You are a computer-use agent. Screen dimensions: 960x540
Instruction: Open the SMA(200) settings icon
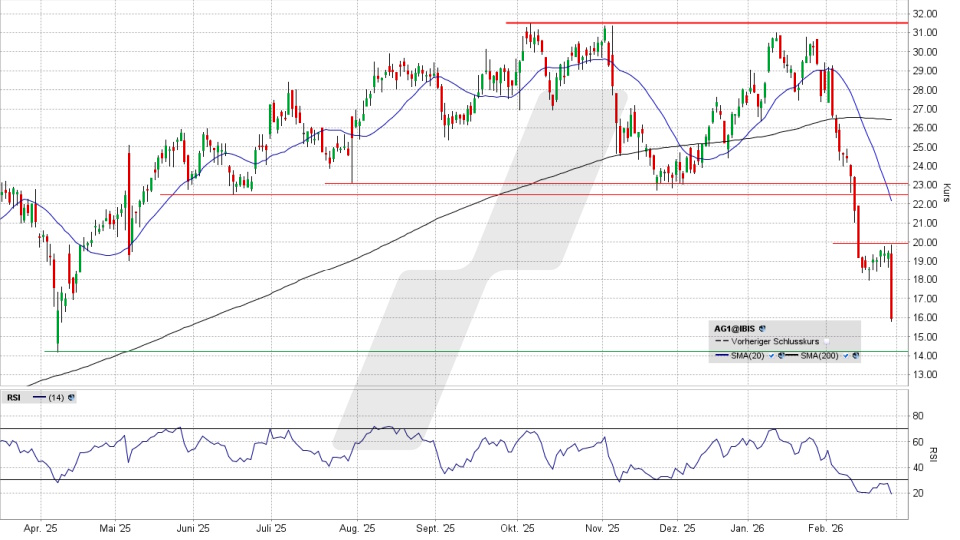pyautogui.click(x=857, y=355)
